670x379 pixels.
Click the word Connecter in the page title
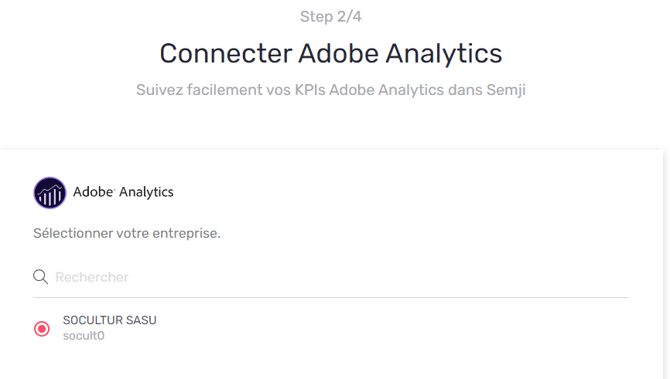[x=226, y=54]
